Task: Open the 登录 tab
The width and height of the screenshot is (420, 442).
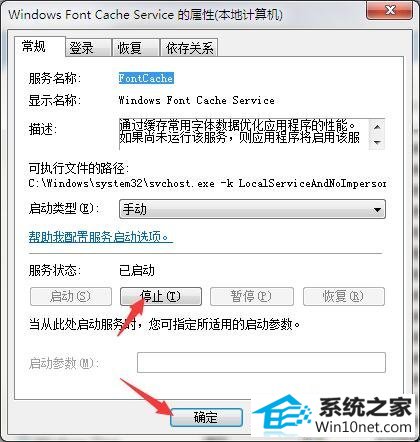Action: [88, 48]
